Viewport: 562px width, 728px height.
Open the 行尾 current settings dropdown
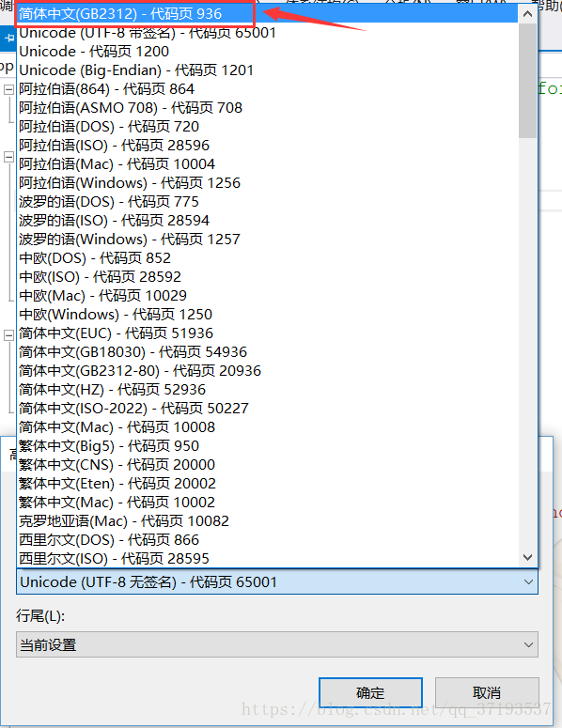point(277,644)
